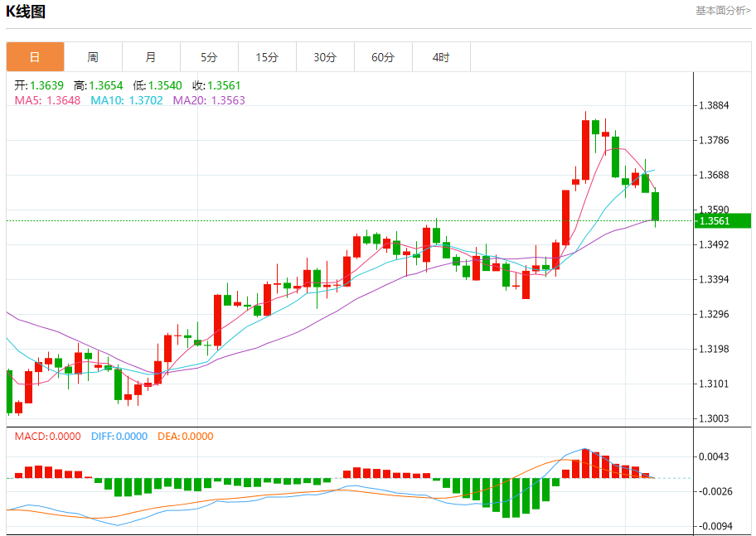This screenshot has width=756, height=536.
Task: Click the MA5 indicator label
Action: 47,100
